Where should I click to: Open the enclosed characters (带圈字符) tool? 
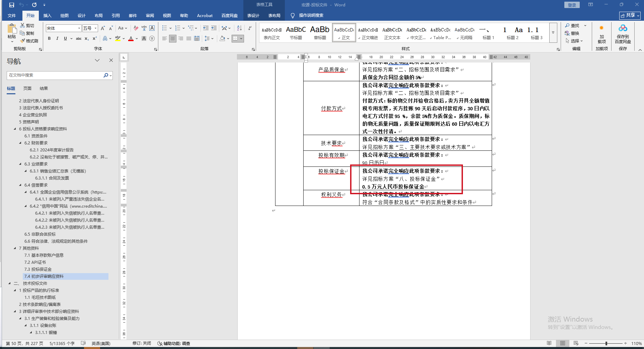click(152, 38)
